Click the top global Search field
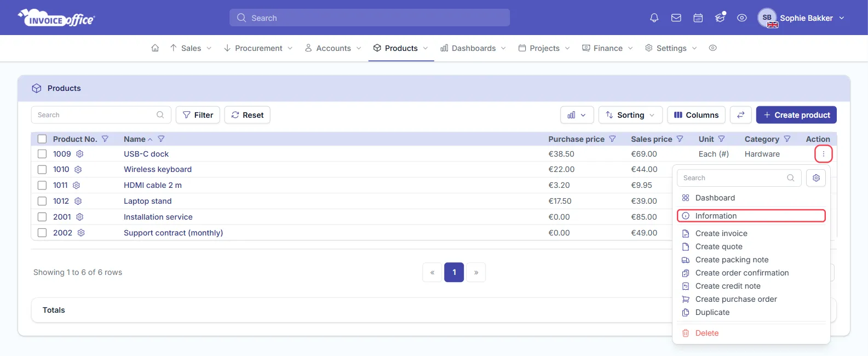The height and width of the screenshot is (356, 868). (370, 18)
